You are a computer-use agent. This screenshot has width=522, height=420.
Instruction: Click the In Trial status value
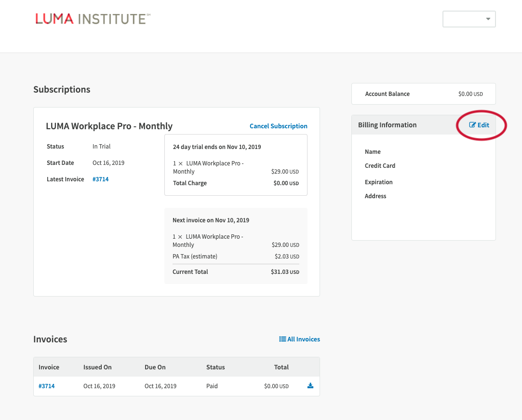[102, 146]
